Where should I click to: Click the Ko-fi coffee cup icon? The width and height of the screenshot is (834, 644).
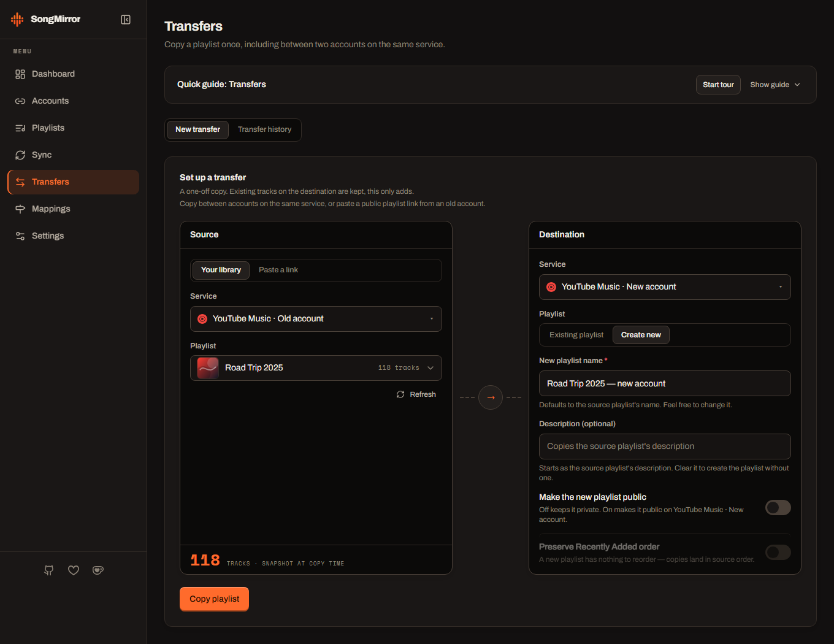[x=98, y=570]
